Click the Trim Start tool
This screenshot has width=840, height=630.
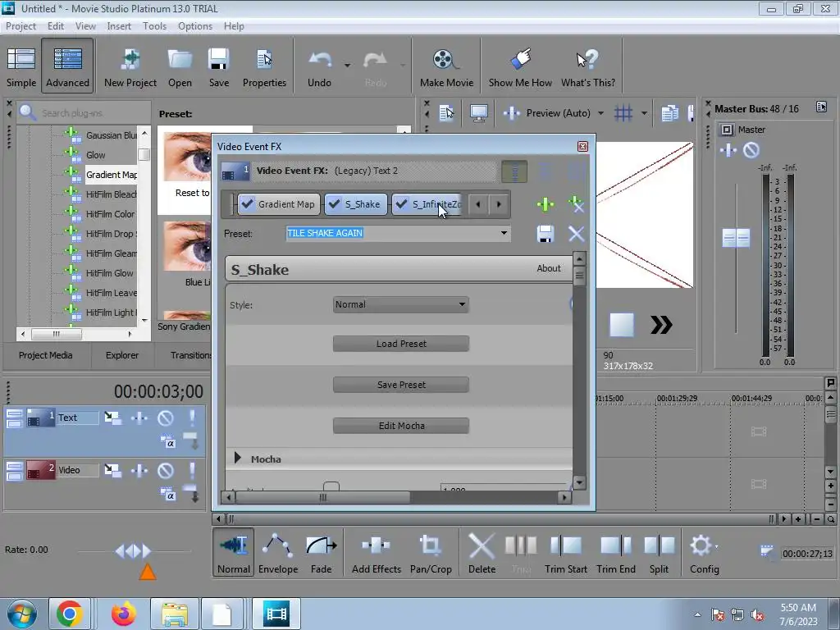tap(566, 553)
